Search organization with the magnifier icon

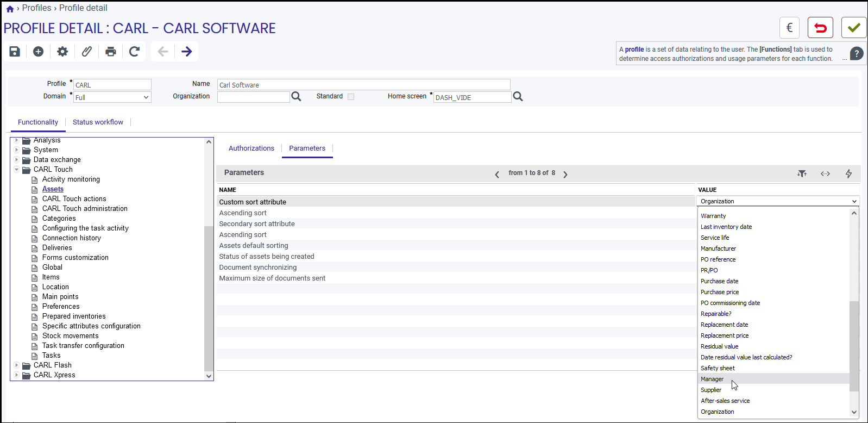tap(296, 96)
